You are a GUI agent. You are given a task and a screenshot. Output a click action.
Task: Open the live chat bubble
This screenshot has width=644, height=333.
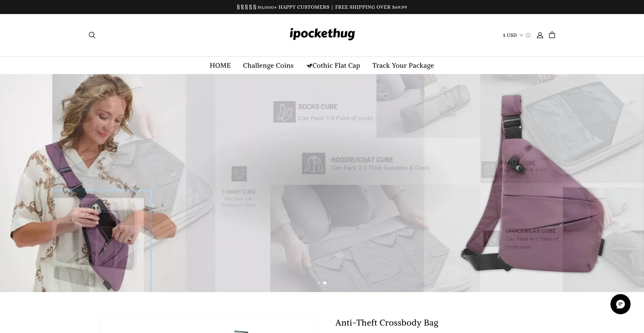(x=620, y=304)
